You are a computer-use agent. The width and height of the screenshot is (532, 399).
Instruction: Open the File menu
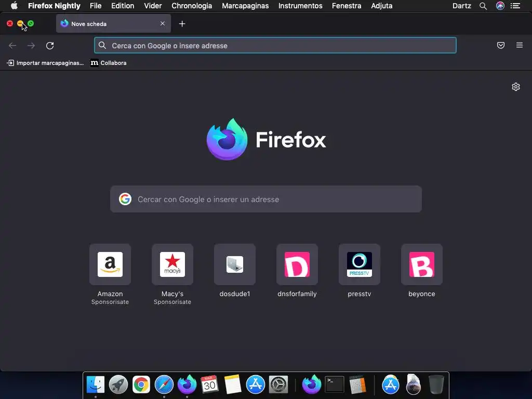click(96, 6)
